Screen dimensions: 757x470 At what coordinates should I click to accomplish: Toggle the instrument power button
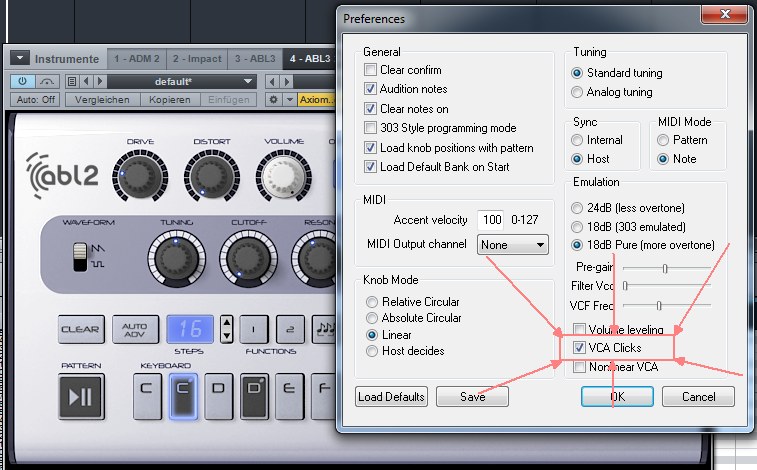(22, 81)
